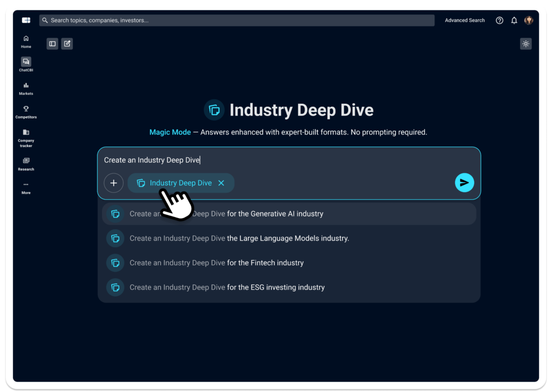
Task: Click the Advanced Search link
Action: 465,20
